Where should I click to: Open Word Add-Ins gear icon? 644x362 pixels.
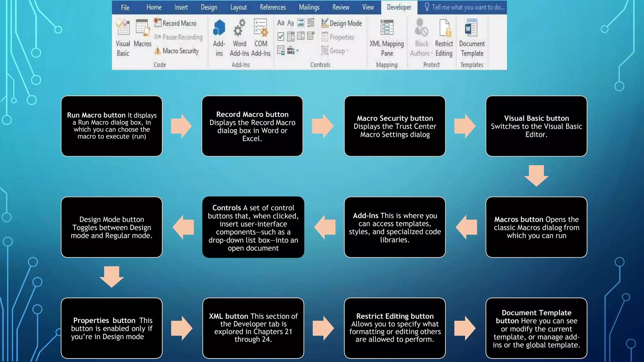239,28
